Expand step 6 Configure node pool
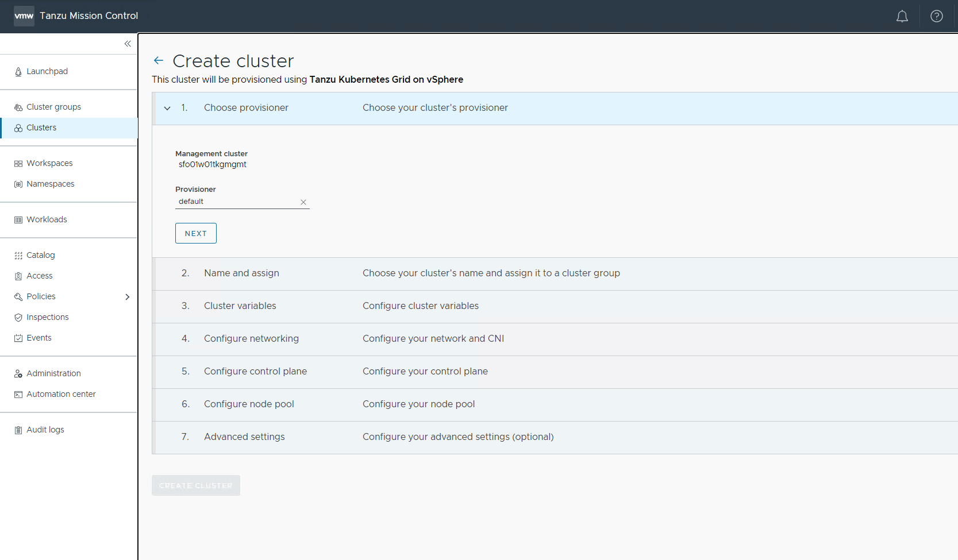This screenshot has width=958, height=560. (x=555, y=404)
